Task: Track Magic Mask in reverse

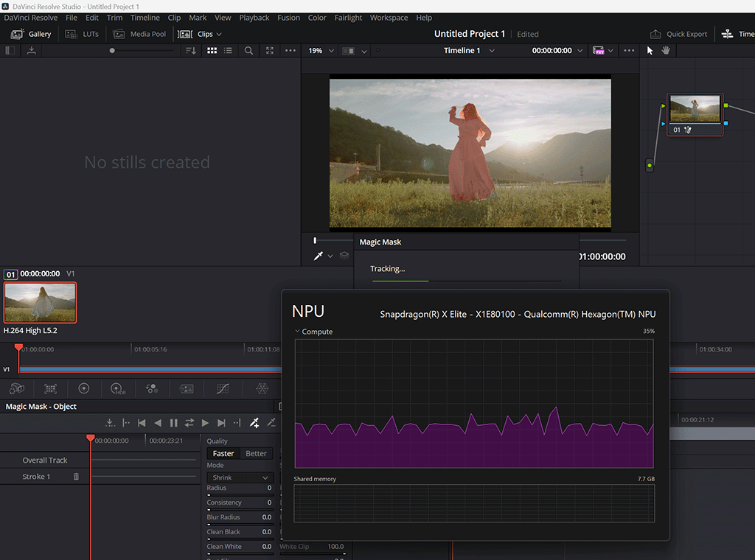Action: click(x=158, y=423)
